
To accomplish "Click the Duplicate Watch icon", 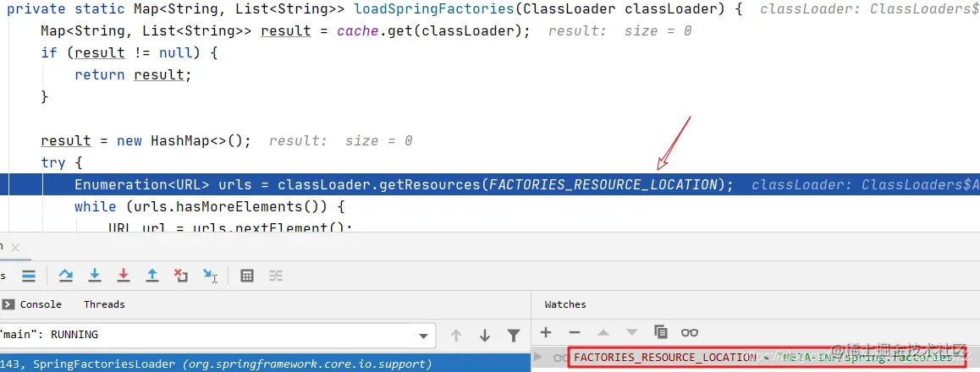I will coord(661,332).
